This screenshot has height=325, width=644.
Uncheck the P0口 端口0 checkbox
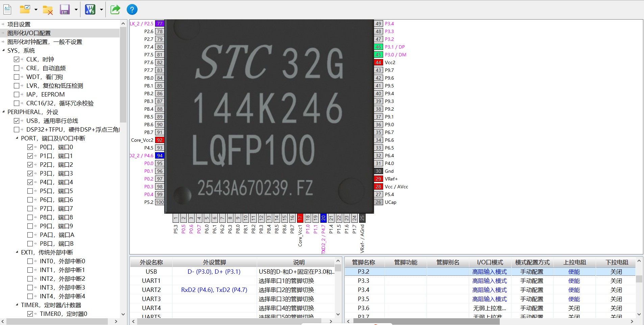pyautogui.click(x=30, y=147)
